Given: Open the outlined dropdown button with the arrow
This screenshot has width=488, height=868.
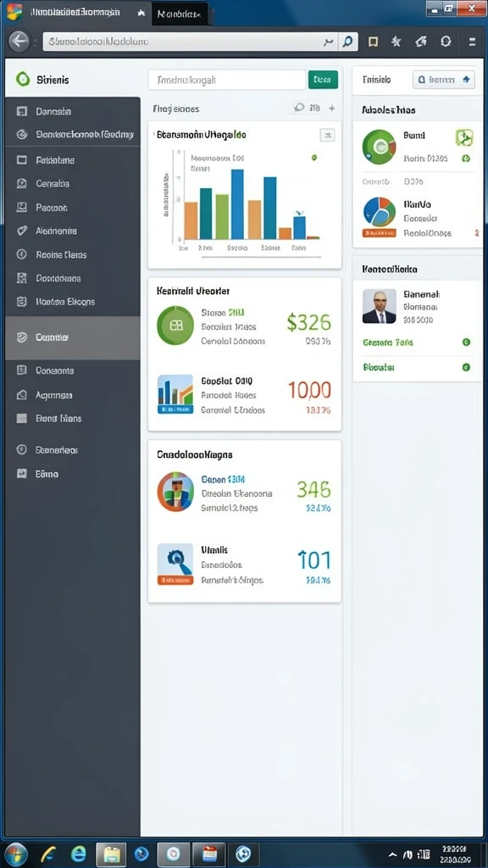Looking at the screenshot, I should point(444,80).
